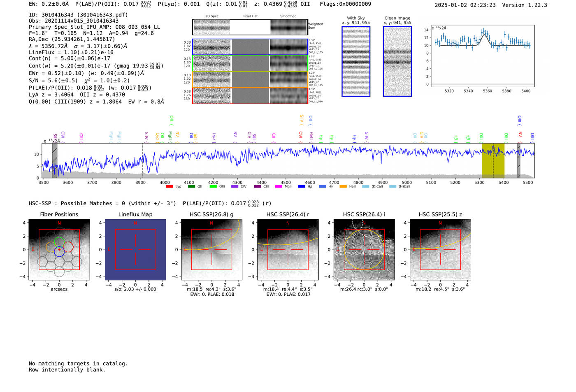Click the Flags:0x00000009 header text
Viewport: 576px width, 392px height.
(x=346, y=4)
